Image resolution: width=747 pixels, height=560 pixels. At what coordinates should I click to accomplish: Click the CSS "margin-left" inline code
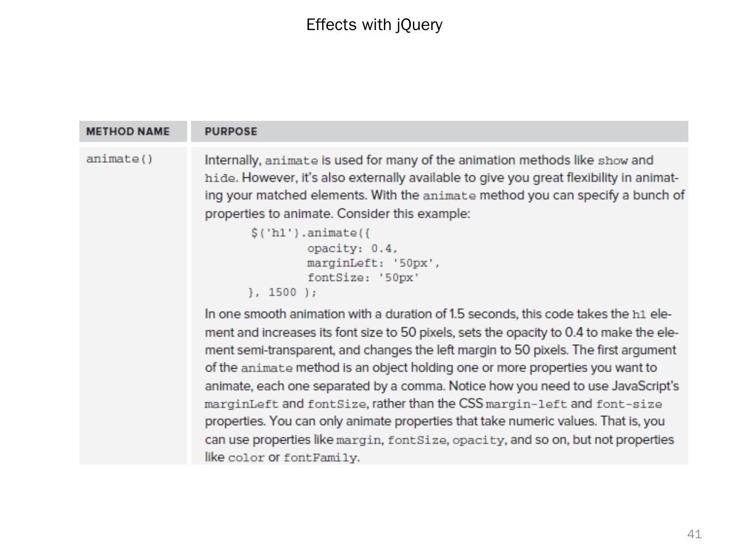coord(526,404)
